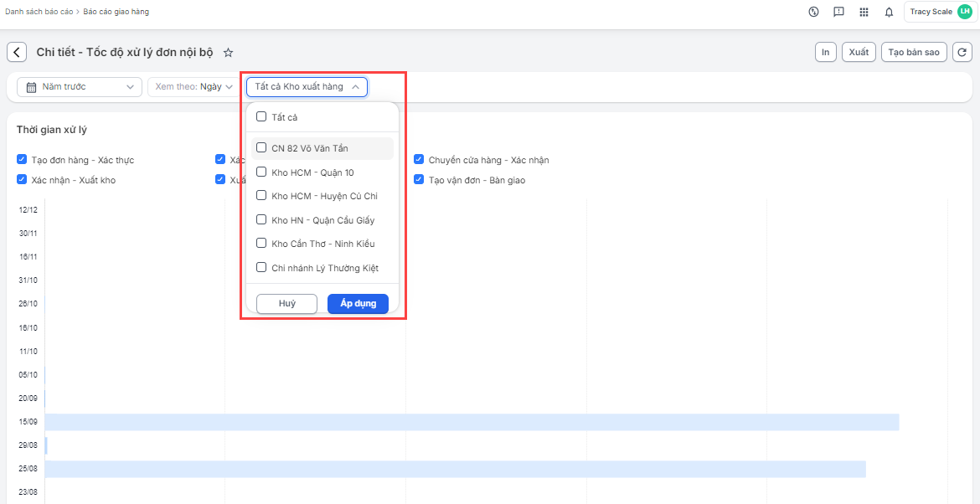Star this report as favorite

pos(228,53)
